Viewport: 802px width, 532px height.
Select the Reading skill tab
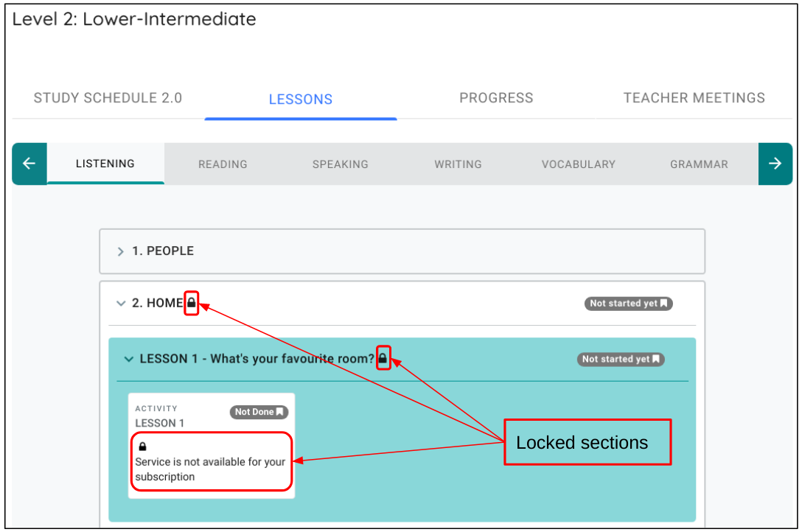coord(223,164)
